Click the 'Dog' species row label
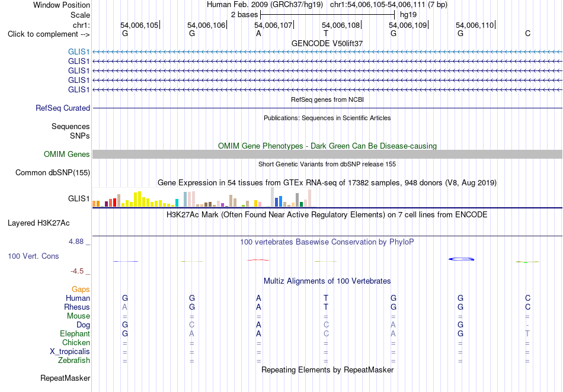 pos(83,324)
